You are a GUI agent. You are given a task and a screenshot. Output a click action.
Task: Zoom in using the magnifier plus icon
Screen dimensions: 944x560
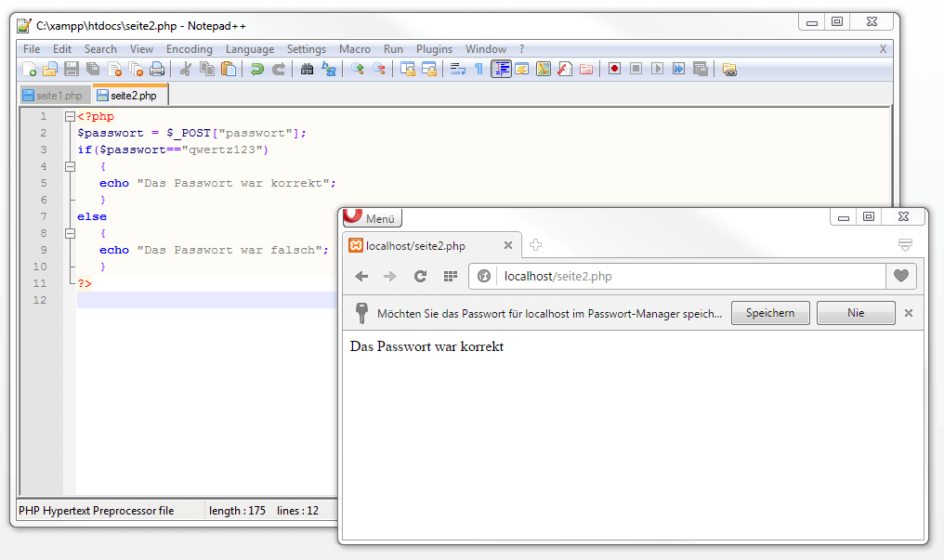point(357,69)
